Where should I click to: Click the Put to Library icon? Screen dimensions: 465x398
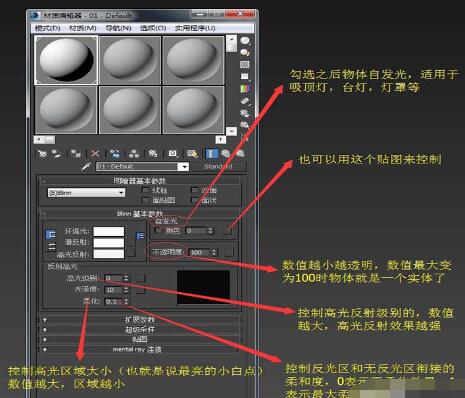coord(153,154)
